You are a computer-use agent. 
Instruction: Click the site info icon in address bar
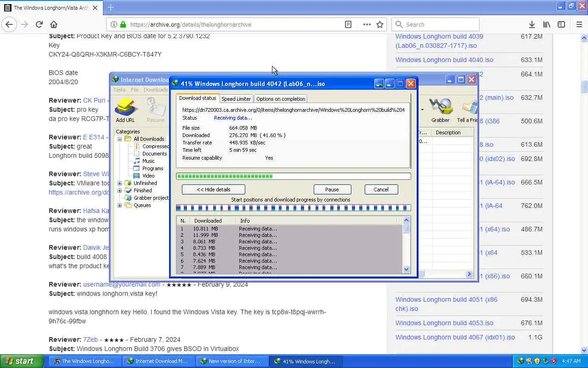[113, 24]
